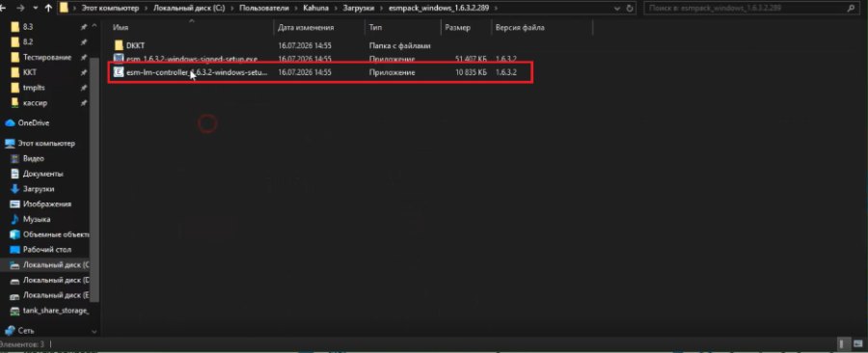Viewport: 868px width, 353px height.
Task: Open OneDrive cloud icon in sidebar
Action: click(x=10, y=122)
